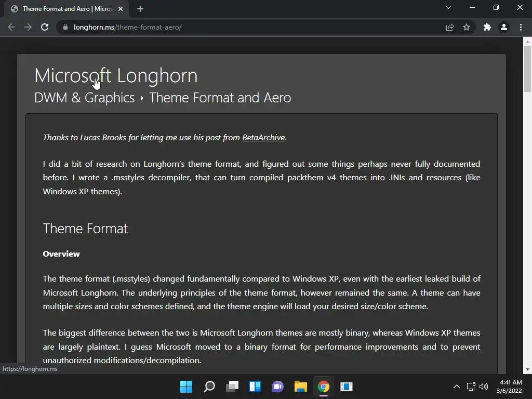View site security lock info

[x=65, y=27]
